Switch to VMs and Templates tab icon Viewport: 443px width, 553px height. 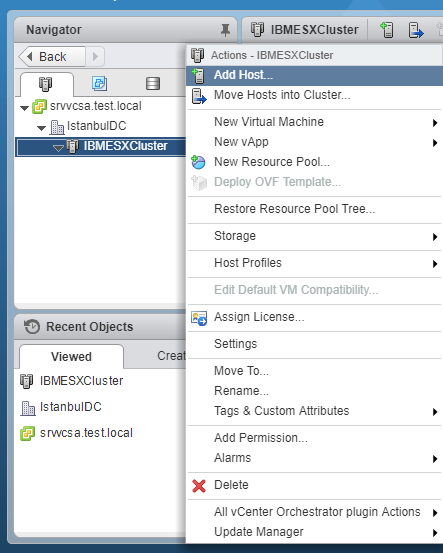(99, 84)
